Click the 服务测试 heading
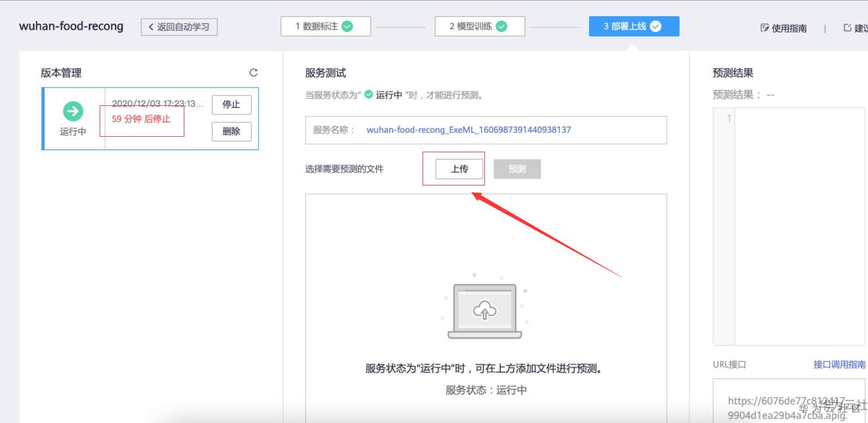Image resolution: width=868 pixels, height=423 pixels. tap(326, 73)
